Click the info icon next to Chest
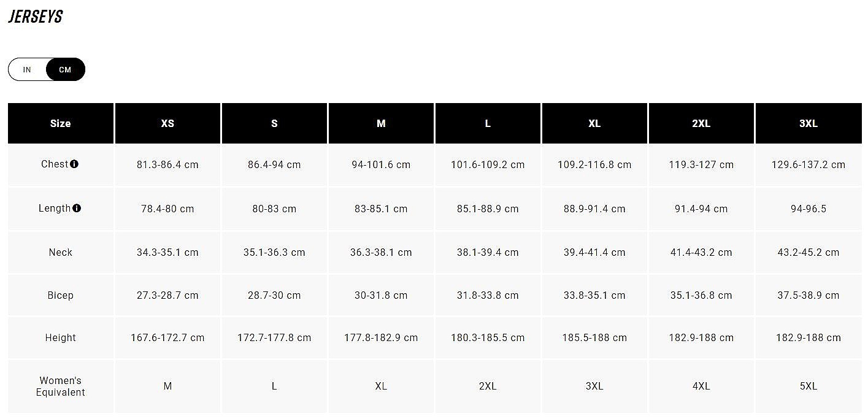This screenshot has height=419, width=868. pos(74,164)
